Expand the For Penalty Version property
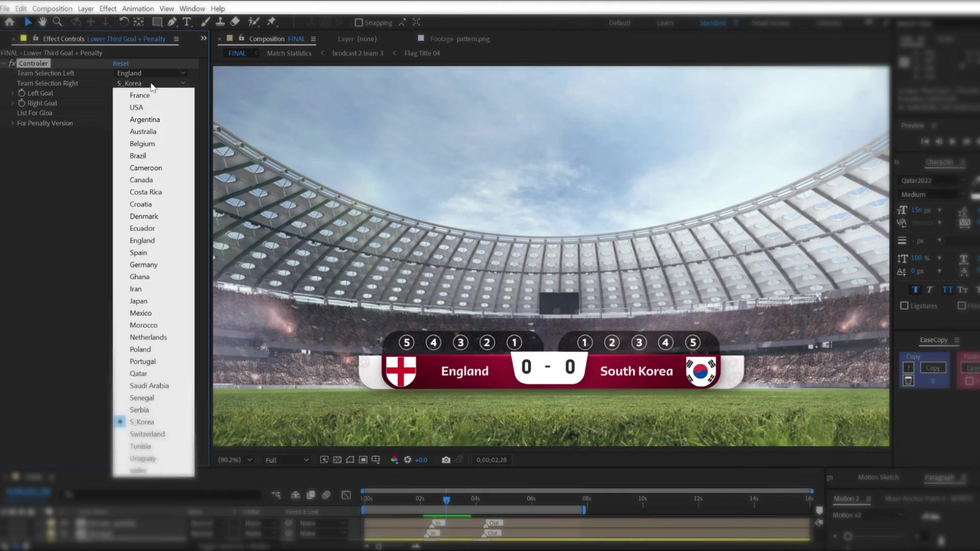 [x=12, y=123]
